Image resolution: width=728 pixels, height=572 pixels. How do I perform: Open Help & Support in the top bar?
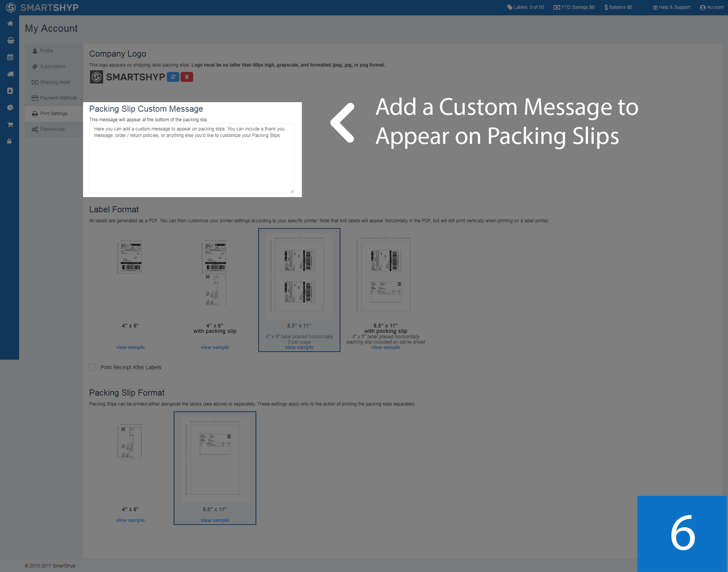[671, 7]
